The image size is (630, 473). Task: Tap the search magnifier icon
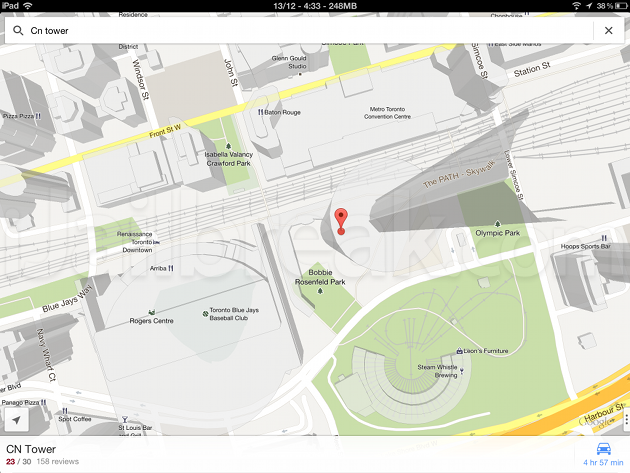18,31
